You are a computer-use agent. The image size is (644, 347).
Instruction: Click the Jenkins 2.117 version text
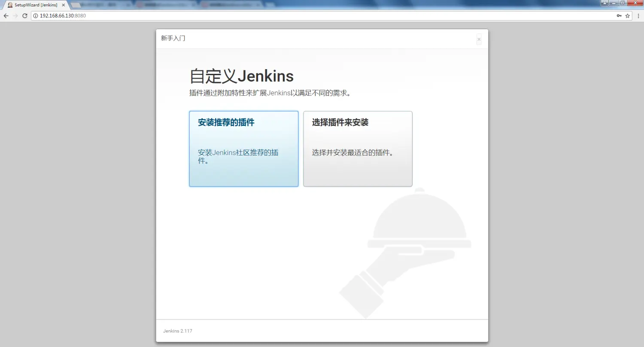coord(177,331)
